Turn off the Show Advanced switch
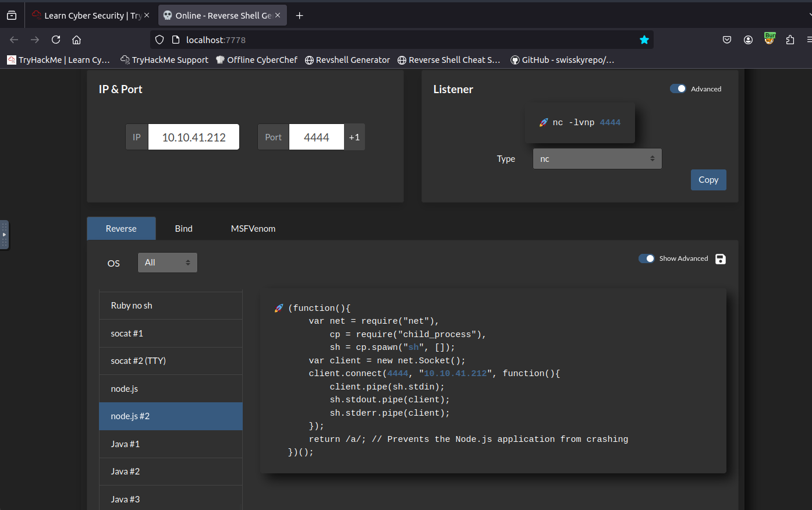The image size is (812, 510). 647,258
